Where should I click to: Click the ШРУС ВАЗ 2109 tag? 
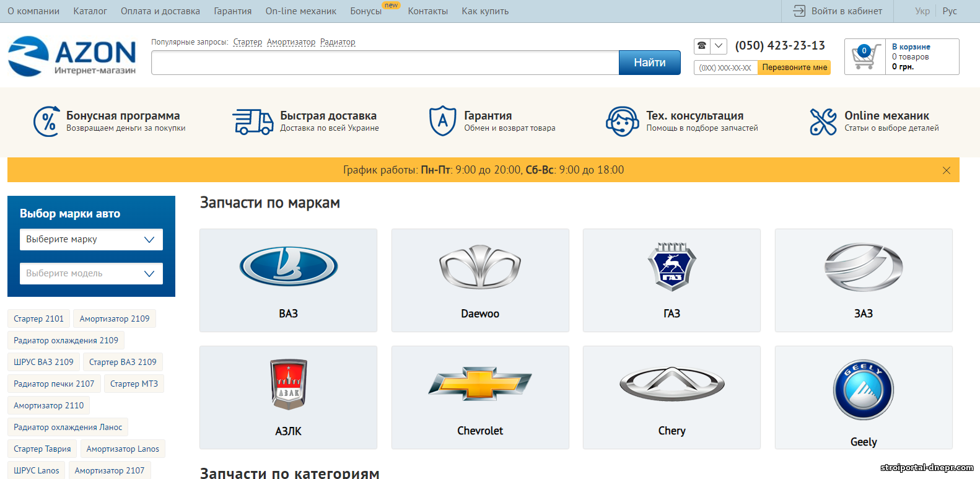click(43, 362)
